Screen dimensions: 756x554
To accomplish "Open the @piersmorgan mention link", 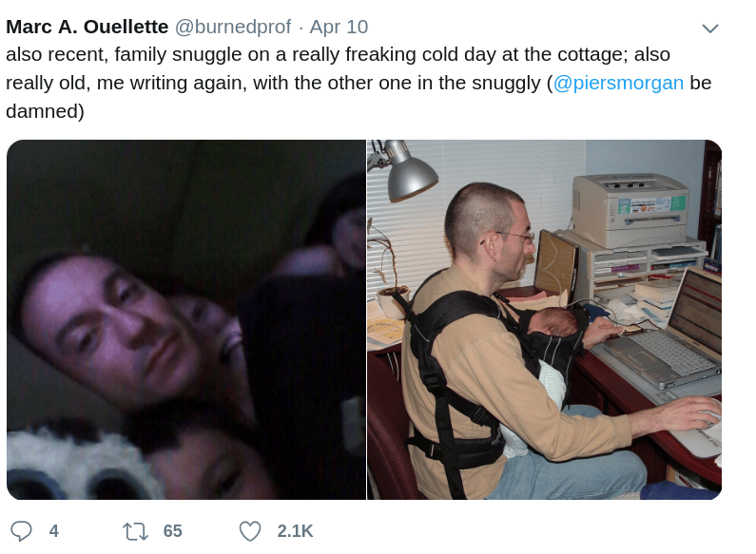I will (x=618, y=83).
